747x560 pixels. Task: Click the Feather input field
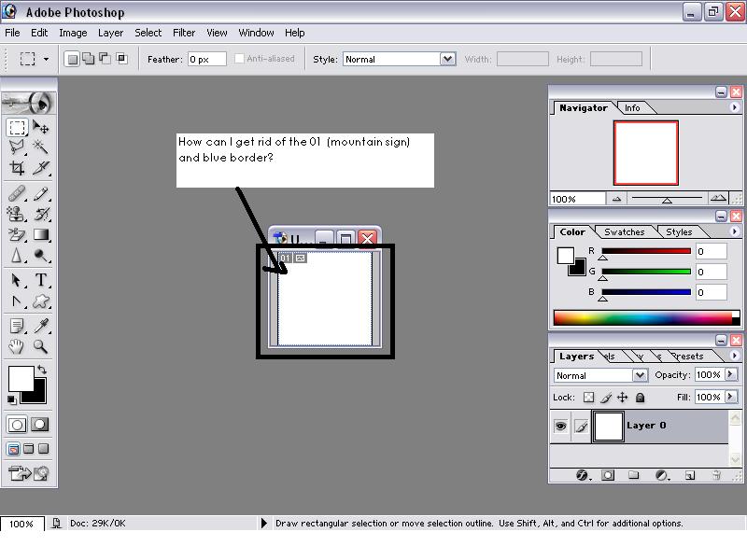[206, 59]
